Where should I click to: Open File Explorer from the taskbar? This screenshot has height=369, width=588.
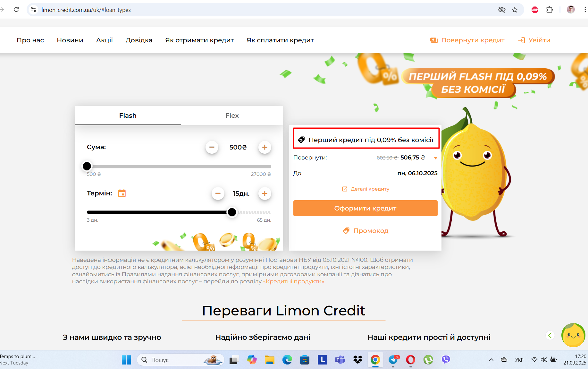[x=270, y=360]
